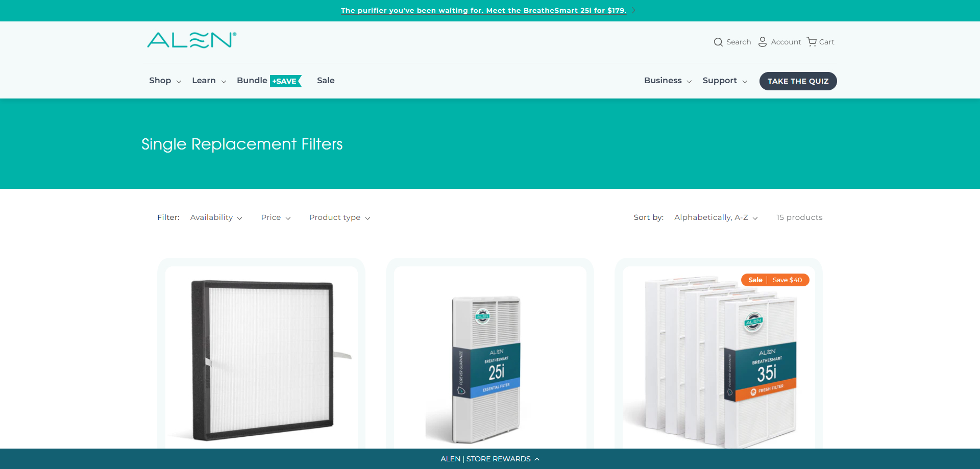Click the Sale Save $40 badge

coord(775,280)
